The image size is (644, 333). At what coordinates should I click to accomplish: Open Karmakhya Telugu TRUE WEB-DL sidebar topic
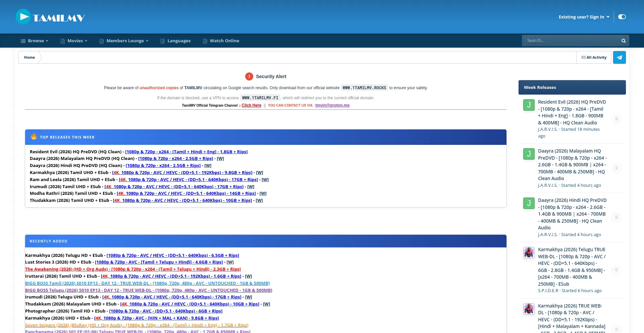[x=572, y=267]
